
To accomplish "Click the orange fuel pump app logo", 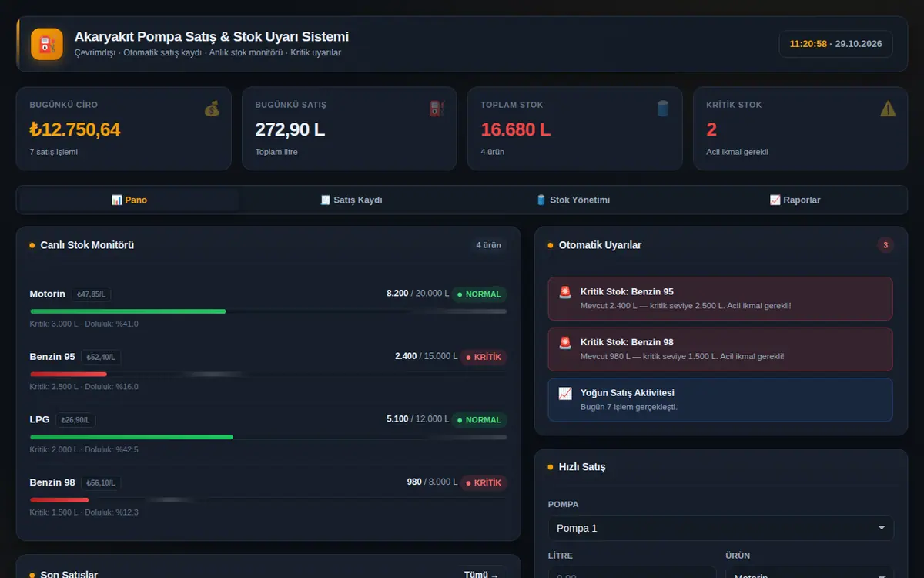I will [47, 44].
